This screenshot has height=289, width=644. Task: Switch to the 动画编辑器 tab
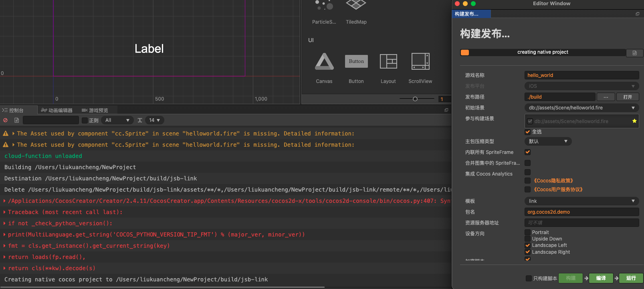pos(57,110)
